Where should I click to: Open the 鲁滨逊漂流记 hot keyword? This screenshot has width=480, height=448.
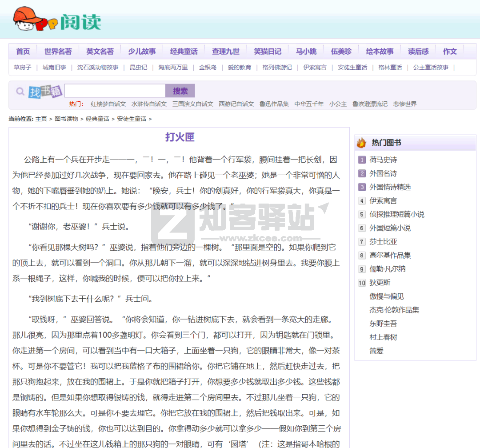click(x=370, y=104)
